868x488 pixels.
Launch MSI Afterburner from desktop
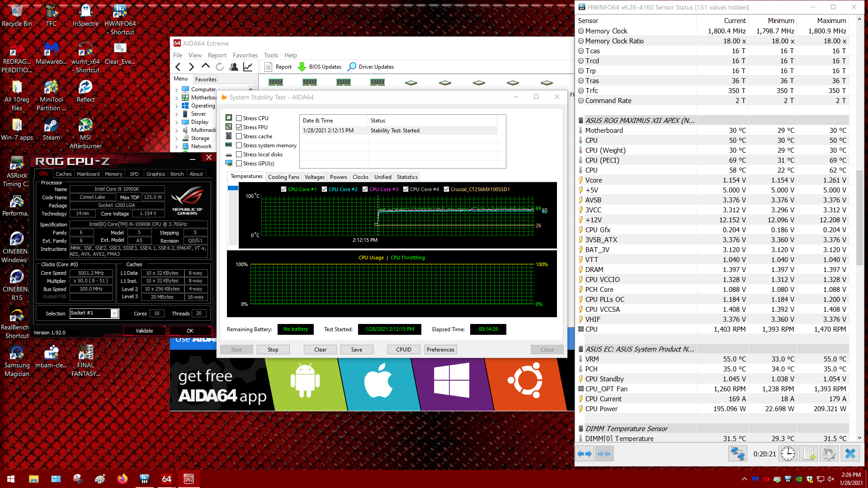click(x=85, y=133)
